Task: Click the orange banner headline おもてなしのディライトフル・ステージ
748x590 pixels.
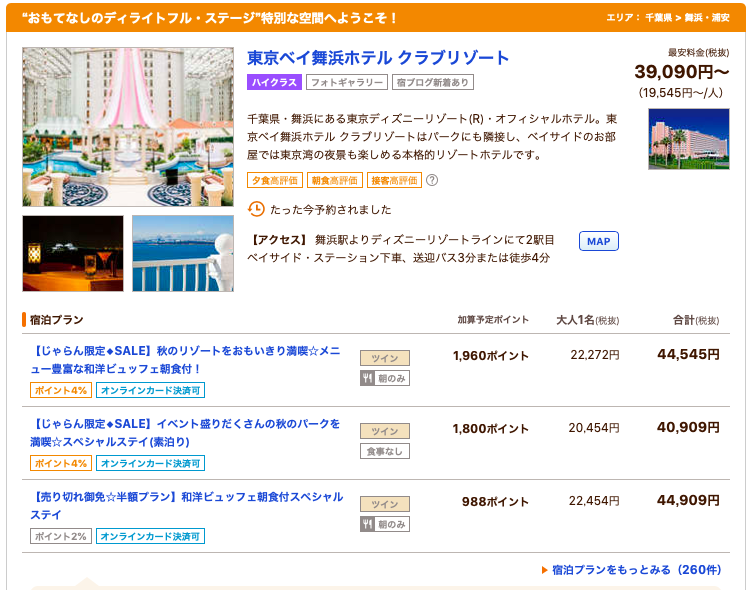Action: (209, 18)
